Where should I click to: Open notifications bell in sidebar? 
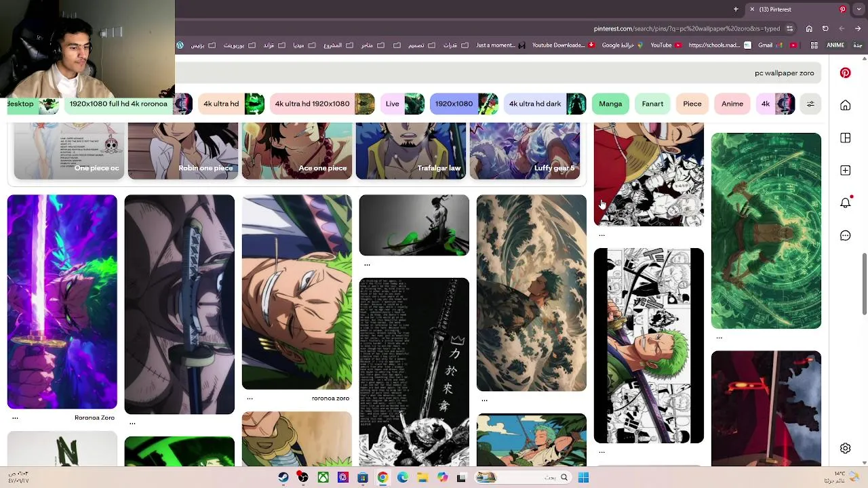845,203
